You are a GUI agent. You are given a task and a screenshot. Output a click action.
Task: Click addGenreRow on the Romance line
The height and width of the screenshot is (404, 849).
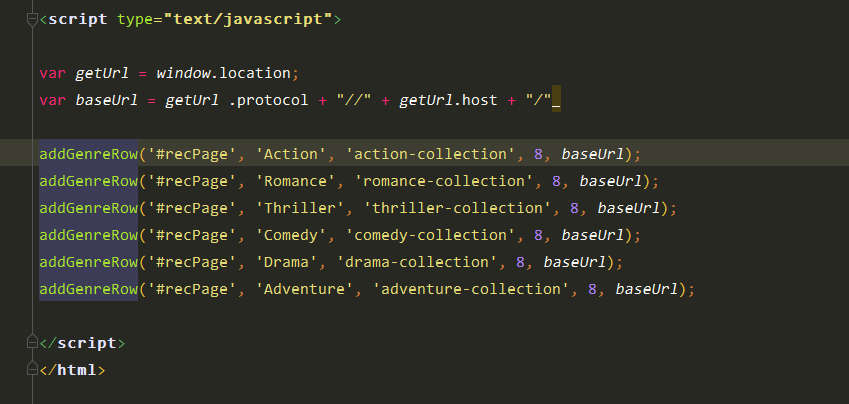[89, 181]
